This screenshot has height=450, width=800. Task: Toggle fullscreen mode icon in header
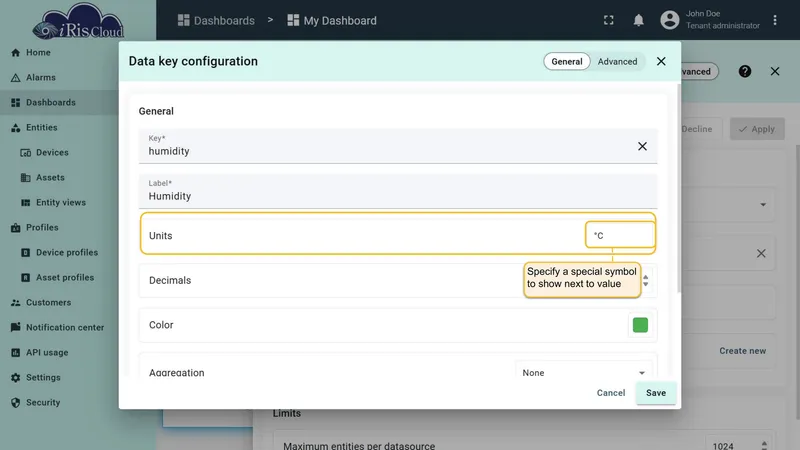coord(608,20)
